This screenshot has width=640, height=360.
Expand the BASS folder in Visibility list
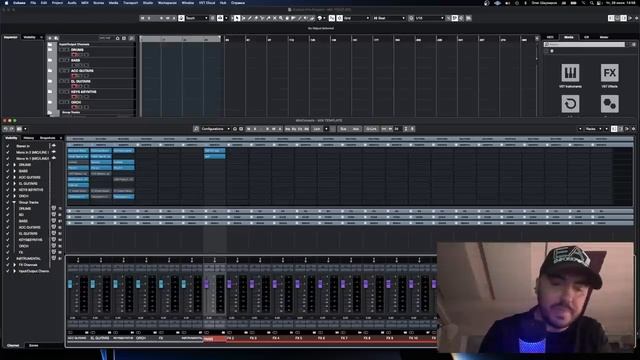pyautogui.click(x=15, y=171)
